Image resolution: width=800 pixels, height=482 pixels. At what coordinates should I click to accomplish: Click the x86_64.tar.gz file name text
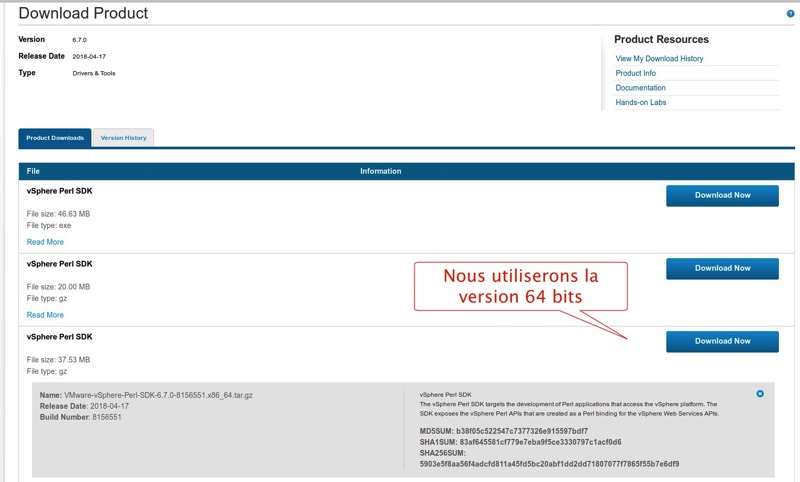(158, 395)
